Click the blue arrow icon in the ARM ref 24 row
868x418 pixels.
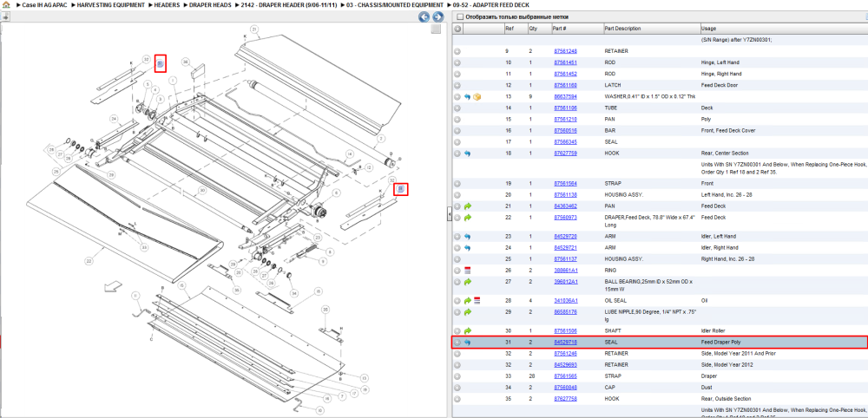coord(468,248)
